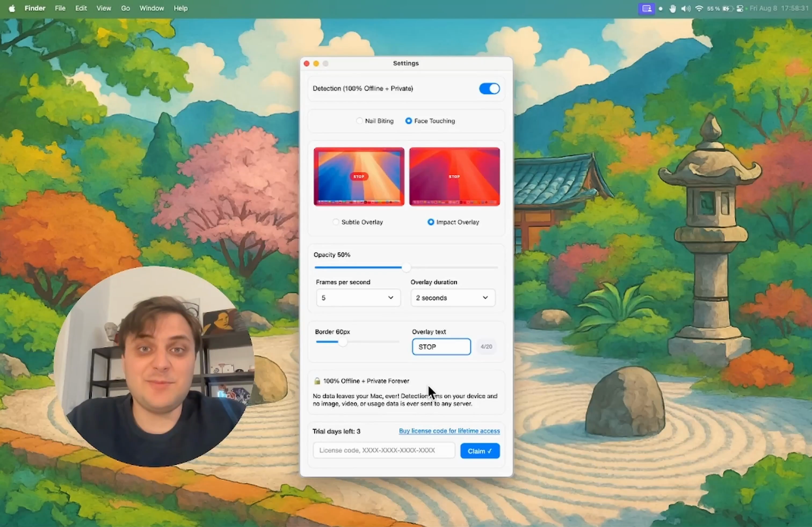Screen dimensions: 812x527
Task: Open the Help menu
Action: point(180,8)
